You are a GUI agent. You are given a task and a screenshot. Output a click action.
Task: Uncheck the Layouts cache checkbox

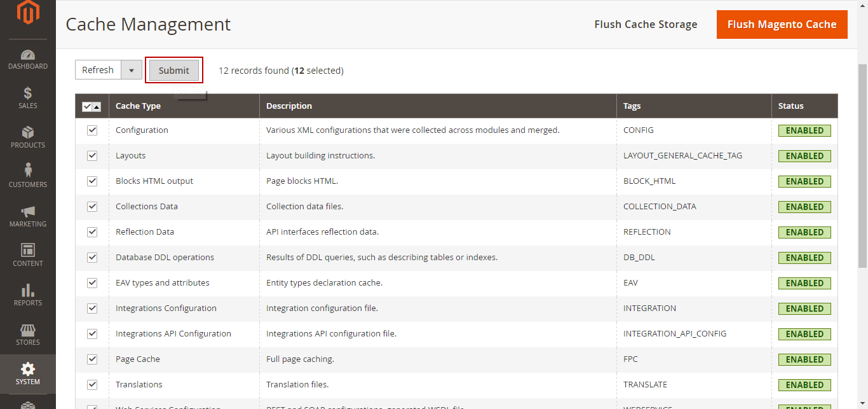click(92, 156)
